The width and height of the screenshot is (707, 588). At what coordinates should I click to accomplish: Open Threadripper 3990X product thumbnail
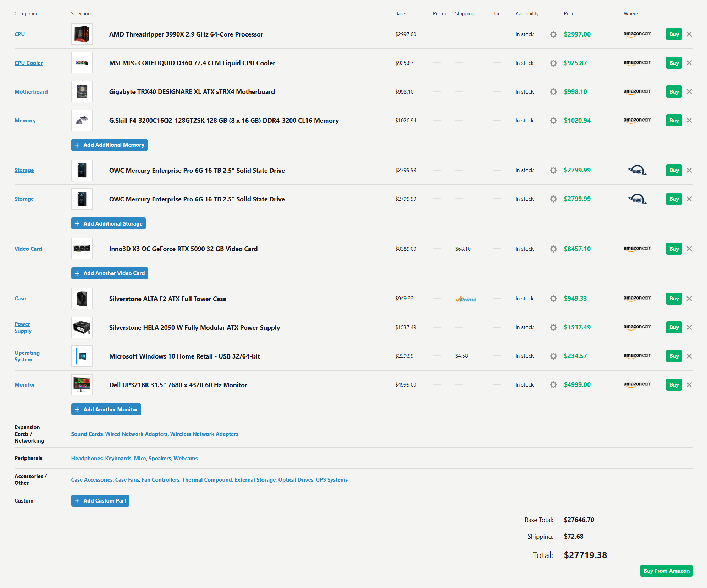[x=82, y=34]
